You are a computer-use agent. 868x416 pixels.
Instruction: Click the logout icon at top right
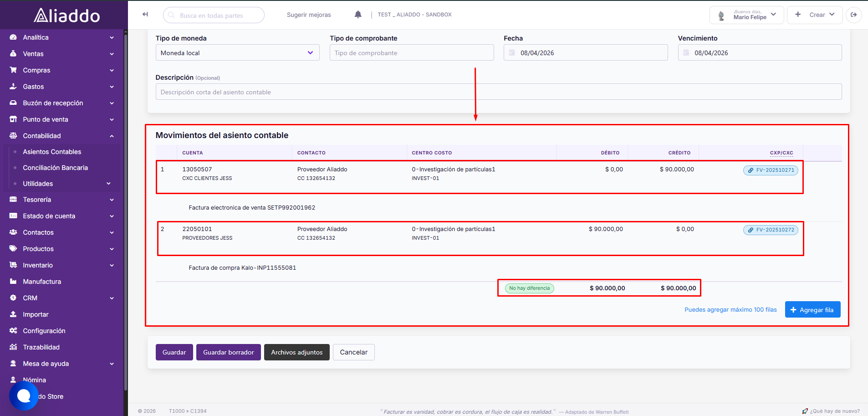pyautogui.click(x=853, y=15)
